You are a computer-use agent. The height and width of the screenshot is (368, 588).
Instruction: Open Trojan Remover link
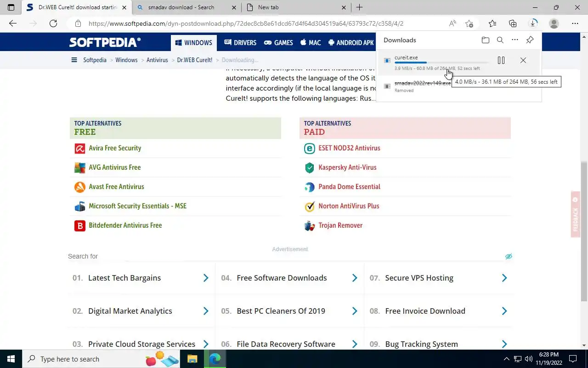coord(340,225)
